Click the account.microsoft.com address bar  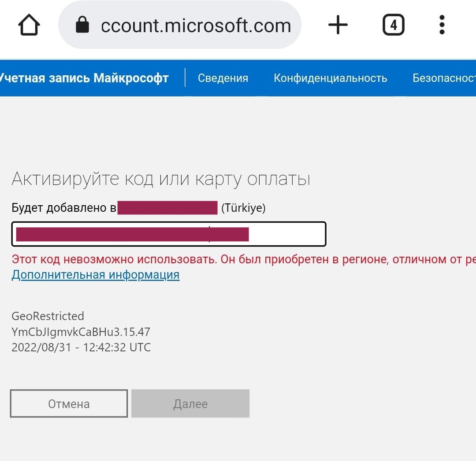[x=196, y=26]
